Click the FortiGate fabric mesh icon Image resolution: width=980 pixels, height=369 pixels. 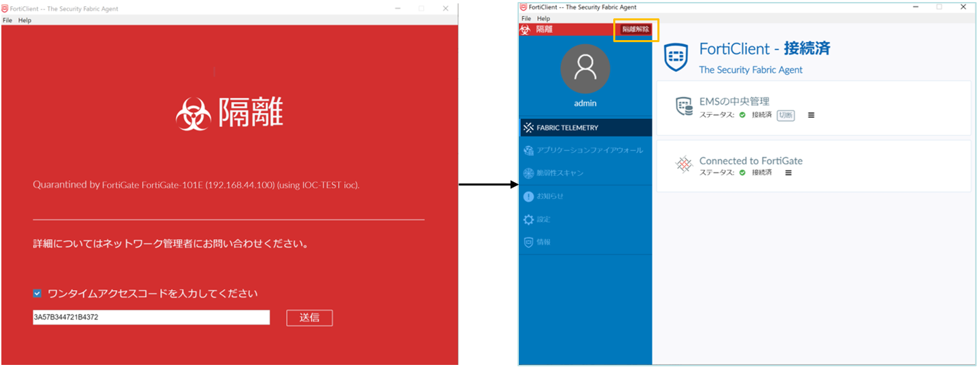click(x=684, y=165)
